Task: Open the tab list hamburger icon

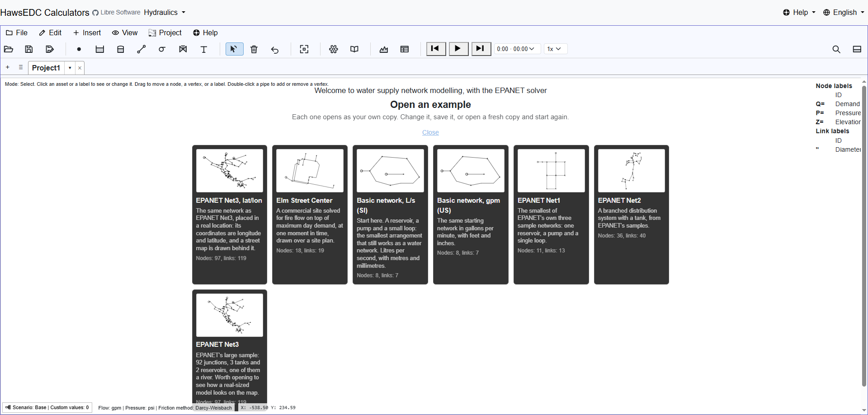Action: (21, 67)
